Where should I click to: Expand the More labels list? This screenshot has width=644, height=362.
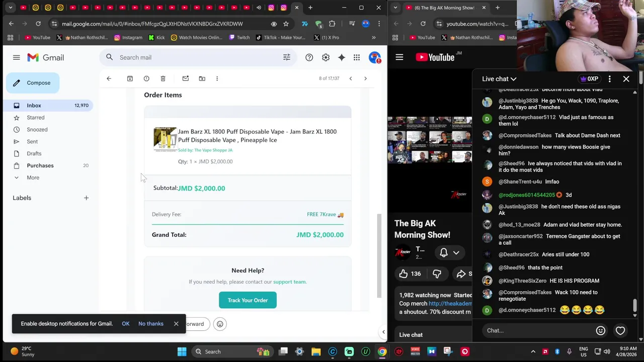(x=33, y=177)
